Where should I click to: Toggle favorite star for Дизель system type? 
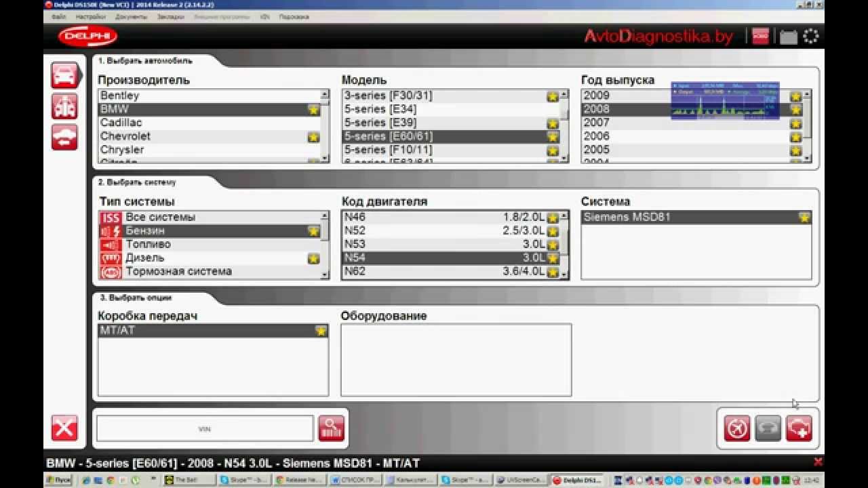[313, 258]
